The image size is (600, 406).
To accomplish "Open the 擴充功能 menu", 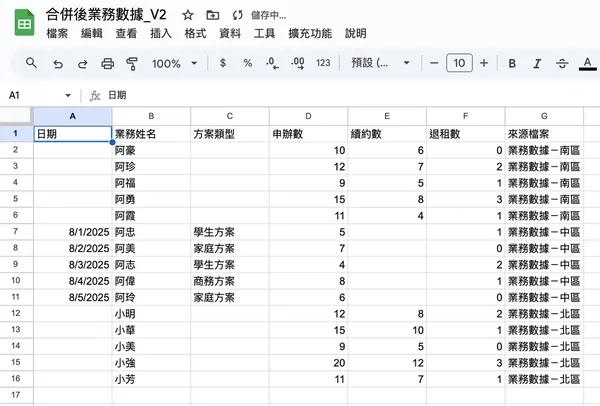I will 309,33.
